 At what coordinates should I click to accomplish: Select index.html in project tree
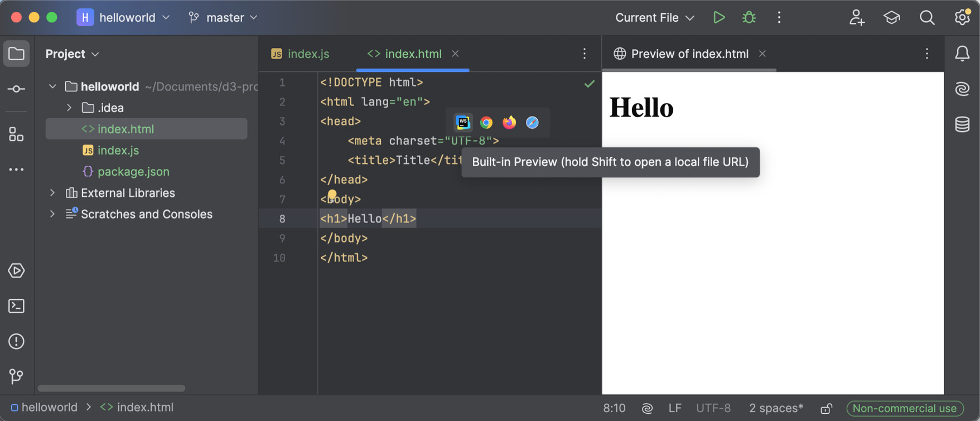pos(146,129)
